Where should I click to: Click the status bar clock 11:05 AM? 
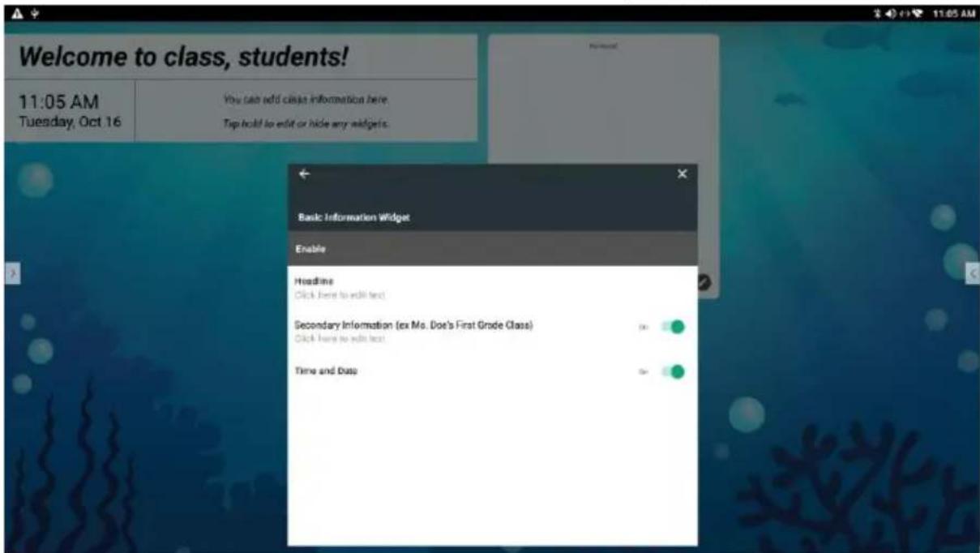pyautogui.click(x=953, y=15)
